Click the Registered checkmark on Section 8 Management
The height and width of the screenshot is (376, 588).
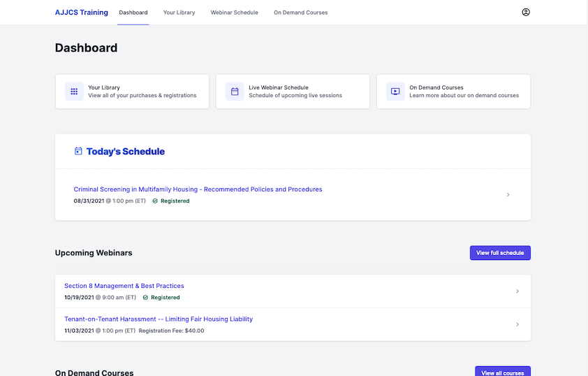click(145, 298)
